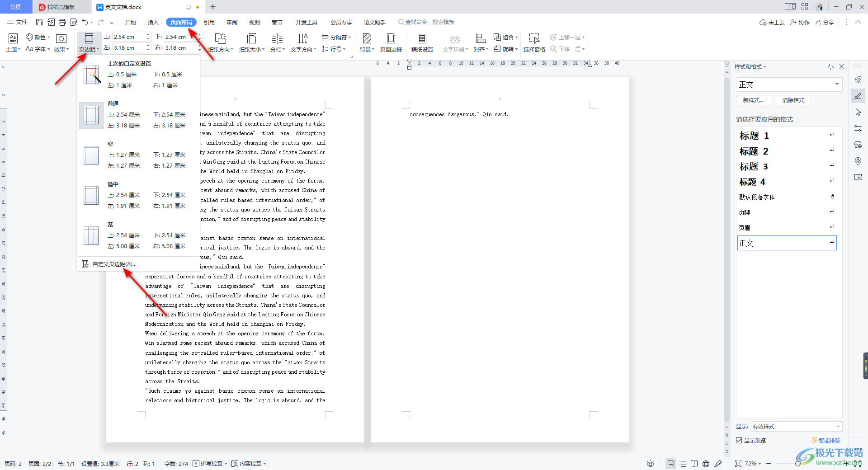Click the fit-to-page zoom icon
The width and height of the screenshot is (868, 470).
click(x=738, y=464)
